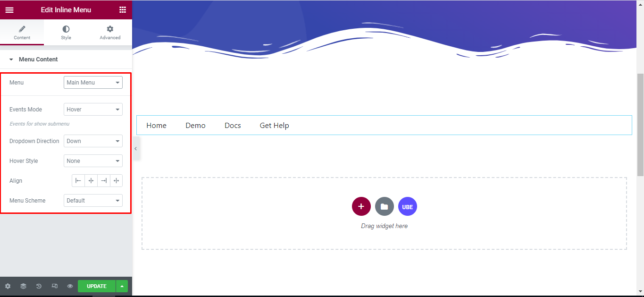Image resolution: width=644 pixels, height=297 pixels.
Task: Switch responsive mode icon
Action: [x=54, y=286]
